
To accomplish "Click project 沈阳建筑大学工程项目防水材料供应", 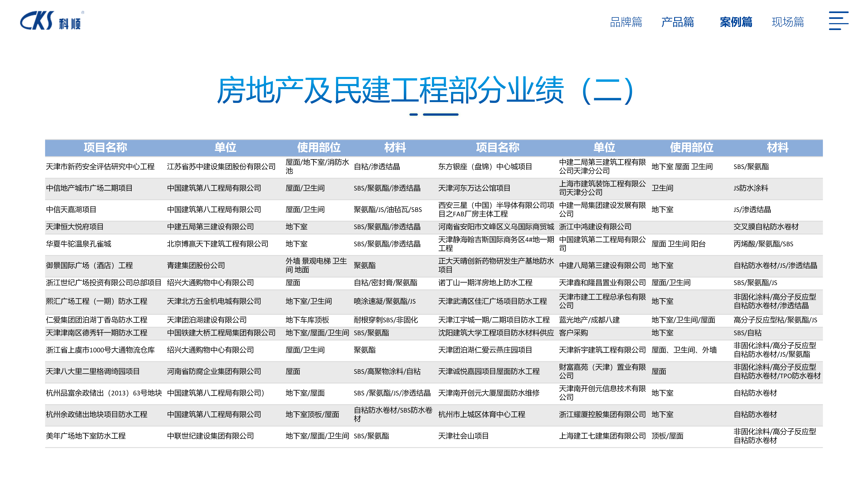I will click(496, 333).
